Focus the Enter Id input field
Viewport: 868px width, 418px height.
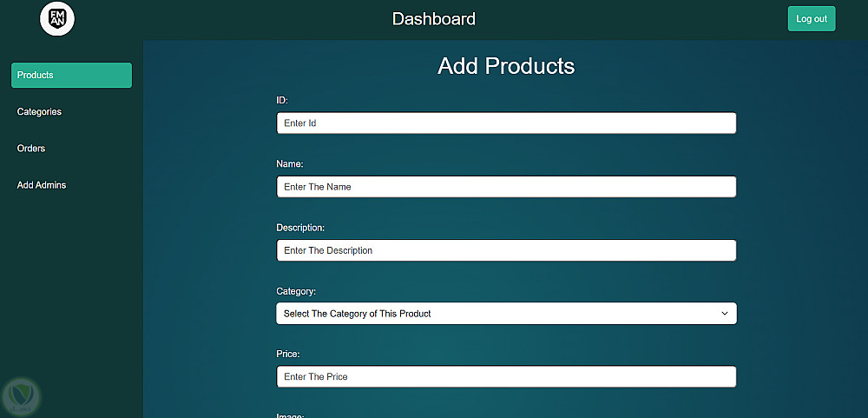pyautogui.click(x=506, y=123)
